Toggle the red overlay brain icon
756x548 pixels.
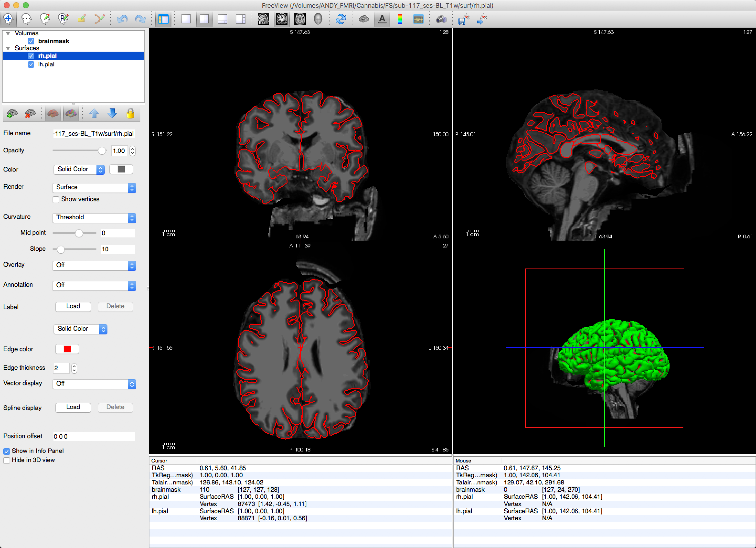pyautogui.click(x=53, y=114)
